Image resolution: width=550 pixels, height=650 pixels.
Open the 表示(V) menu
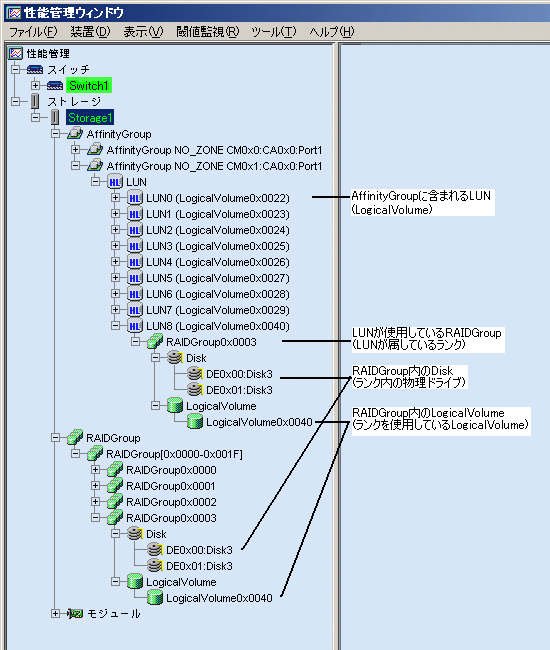coord(143,32)
